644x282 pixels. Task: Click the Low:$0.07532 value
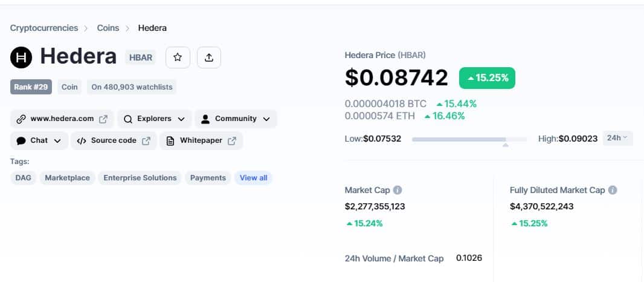coord(373,139)
